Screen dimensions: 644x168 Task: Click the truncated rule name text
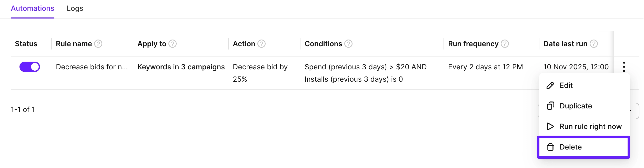click(x=92, y=67)
